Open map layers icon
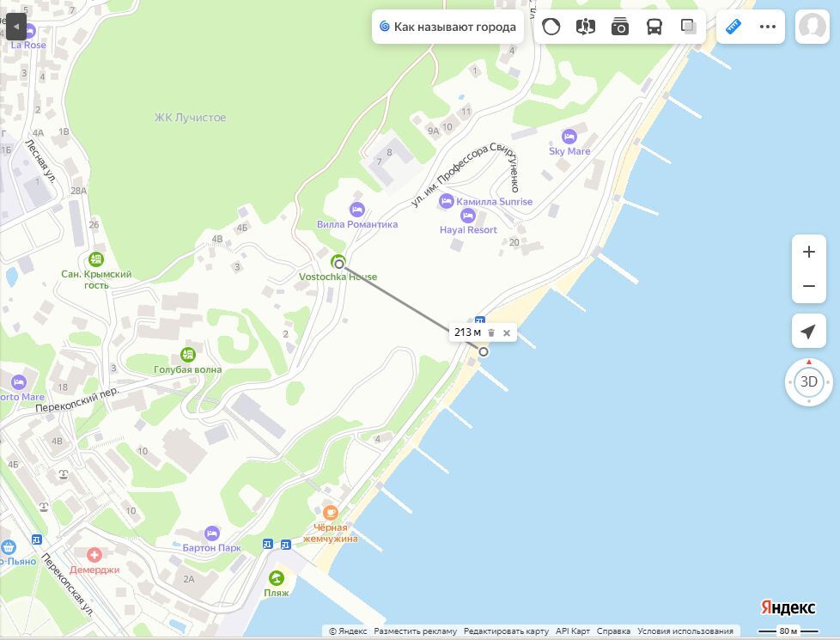The height and width of the screenshot is (640, 840). (x=688, y=27)
